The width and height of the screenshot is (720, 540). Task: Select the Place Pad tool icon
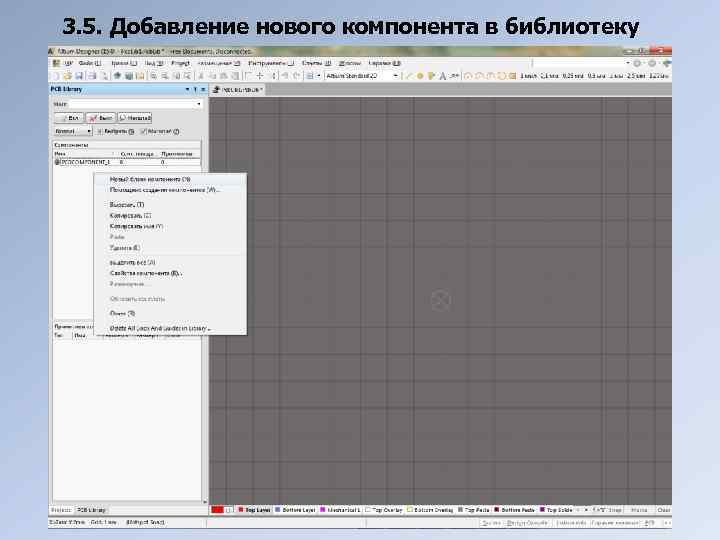point(420,76)
